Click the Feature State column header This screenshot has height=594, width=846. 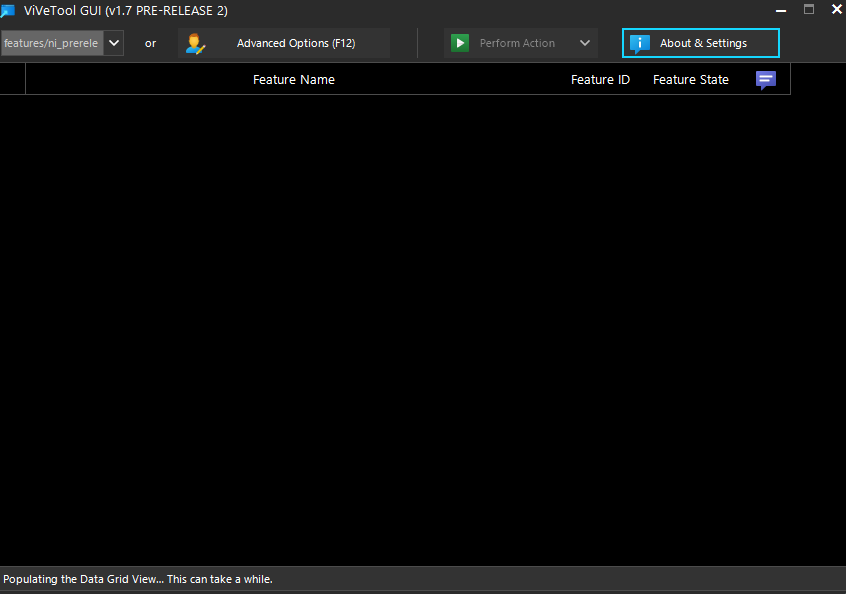(690, 79)
